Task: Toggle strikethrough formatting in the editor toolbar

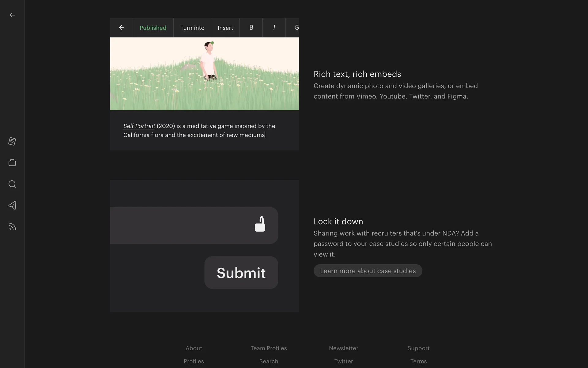Action: [x=296, y=28]
